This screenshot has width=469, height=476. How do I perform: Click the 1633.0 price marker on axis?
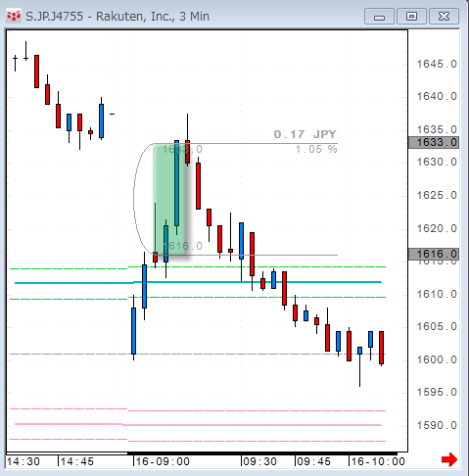tap(434, 143)
